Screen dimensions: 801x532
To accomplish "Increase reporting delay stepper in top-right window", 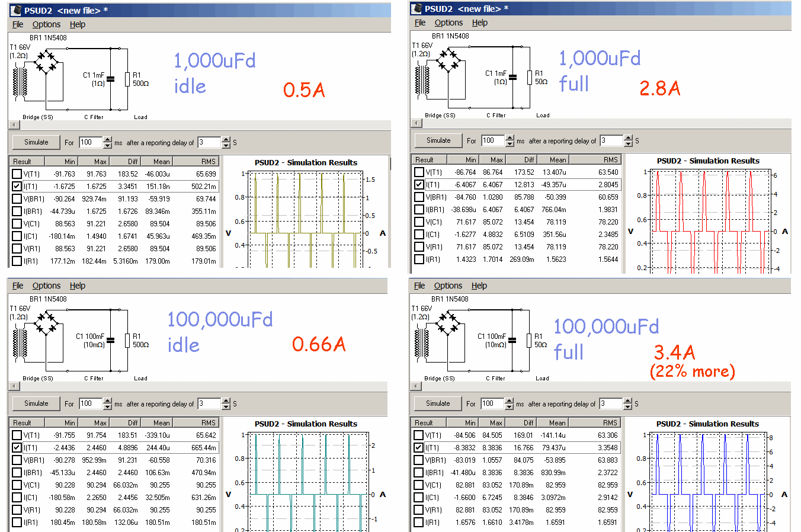I will coord(628,137).
